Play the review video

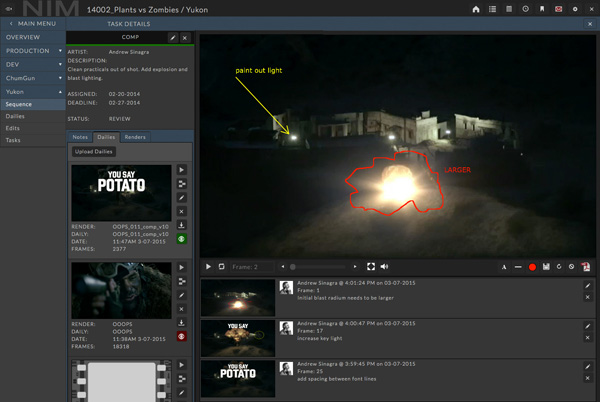[x=208, y=267]
